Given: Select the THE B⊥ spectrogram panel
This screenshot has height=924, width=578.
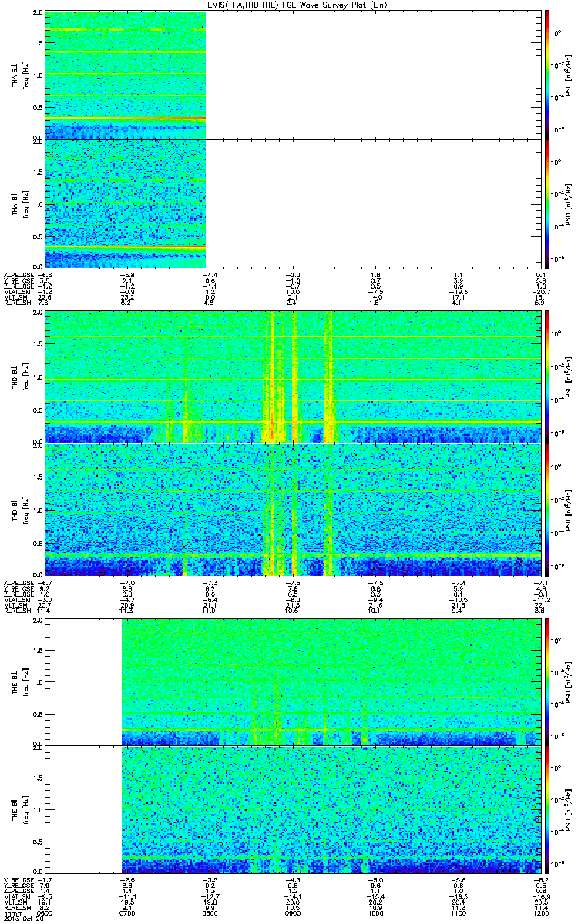Looking at the screenshot, I should (x=294, y=681).
